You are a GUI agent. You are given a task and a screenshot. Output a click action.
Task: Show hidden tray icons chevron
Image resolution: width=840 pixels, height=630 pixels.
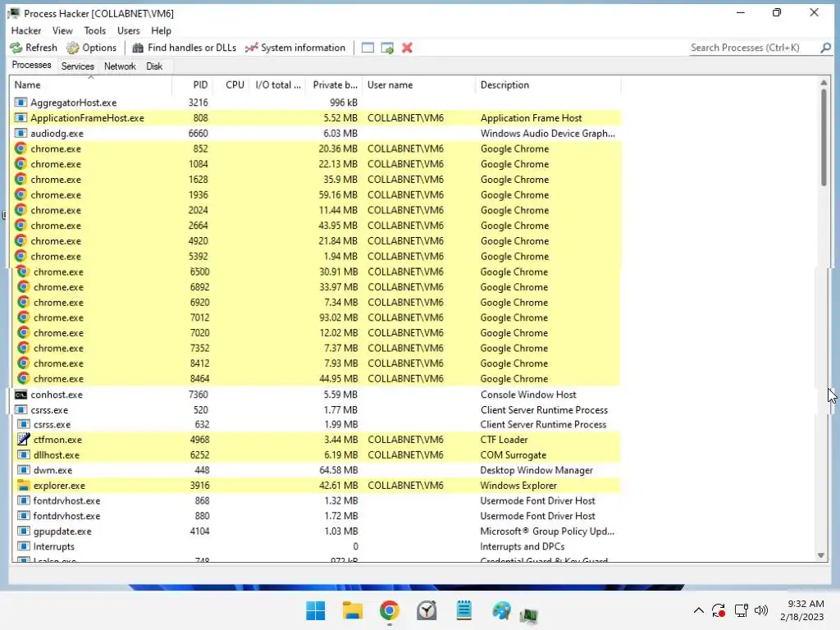pyautogui.click(x=699, y=610)
